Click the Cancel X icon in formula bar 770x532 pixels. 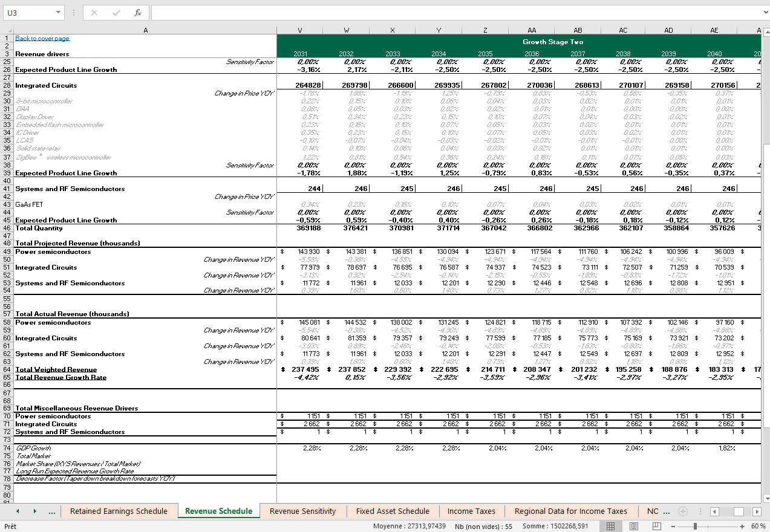click(x=94, y=13)
